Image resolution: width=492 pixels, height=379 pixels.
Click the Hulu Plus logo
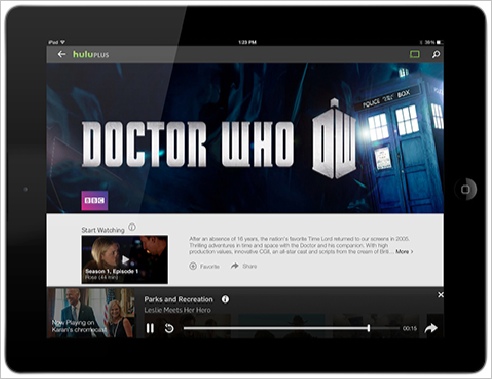[91, 54]
